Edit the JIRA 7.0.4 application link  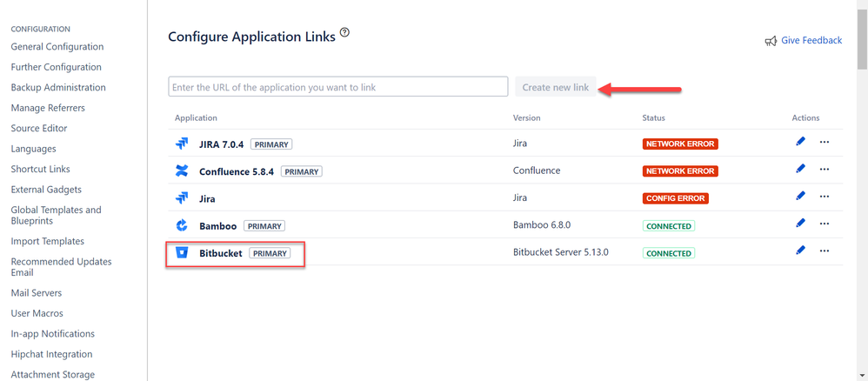tap(800, 142)
